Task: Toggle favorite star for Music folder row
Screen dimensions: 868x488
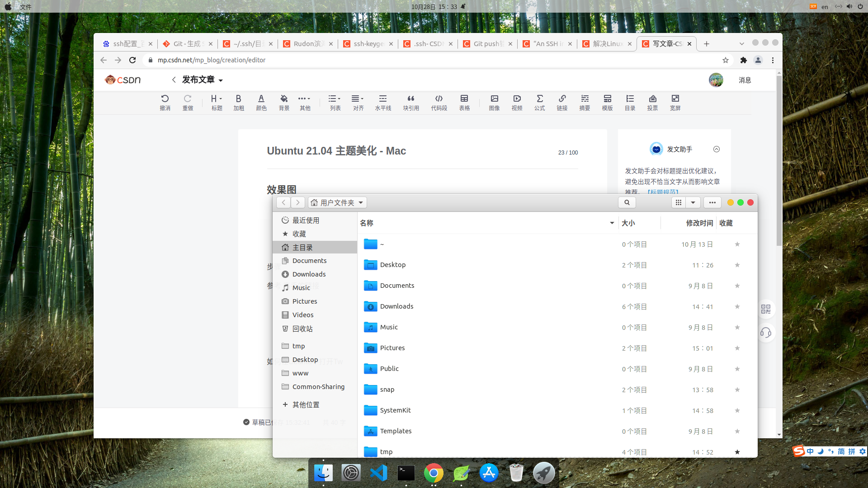Action: pyautogui.click(x=737, y=328)
